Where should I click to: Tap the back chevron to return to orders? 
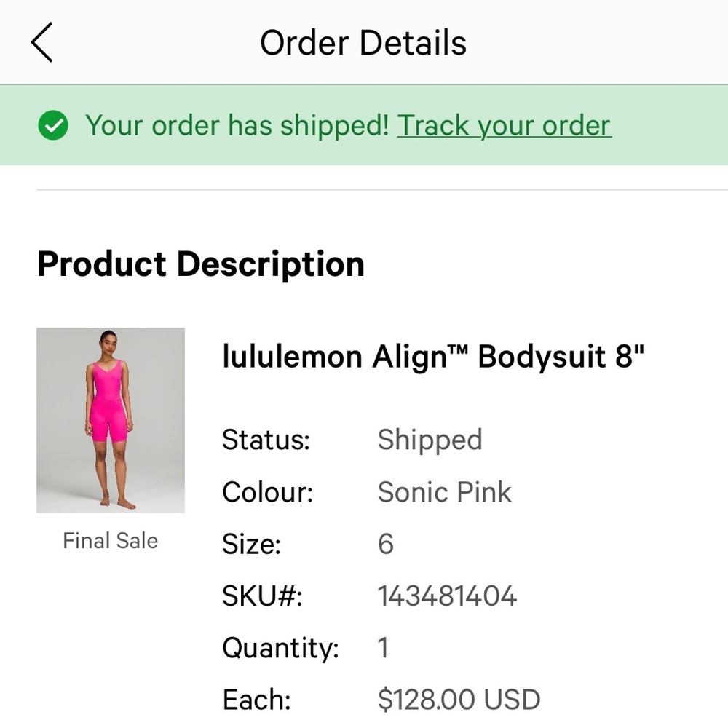click(41, 41)
